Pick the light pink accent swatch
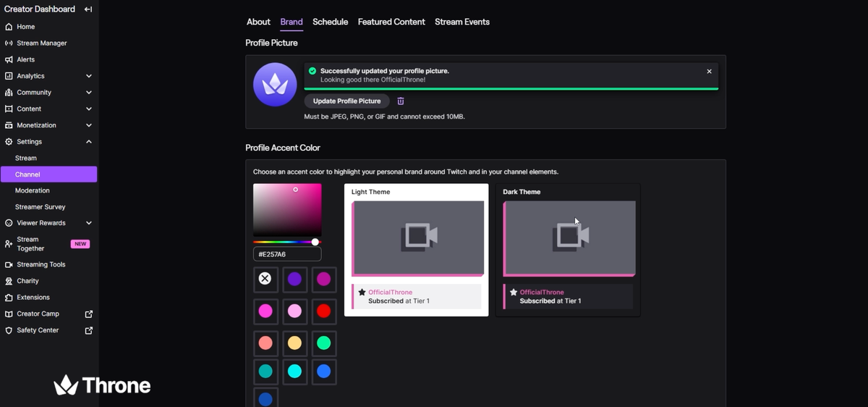This screenshot has height=407, width=868. (x=294, y=311)
